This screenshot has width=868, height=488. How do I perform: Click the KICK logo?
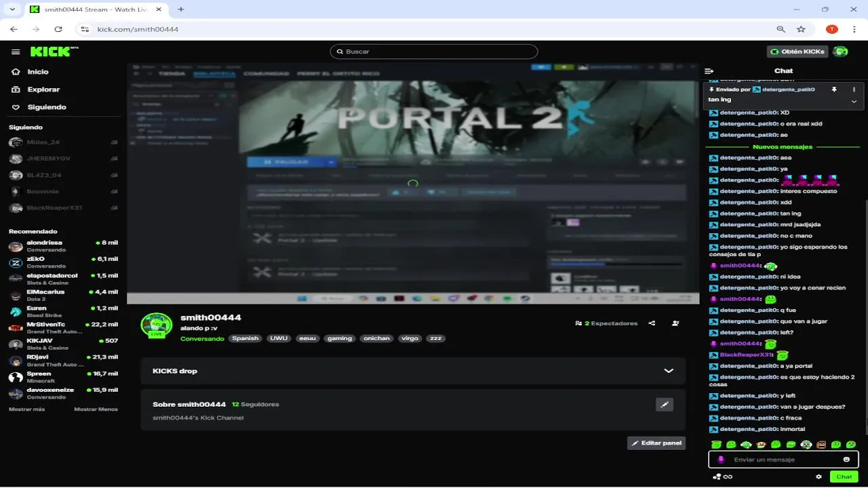pos(50,52)
